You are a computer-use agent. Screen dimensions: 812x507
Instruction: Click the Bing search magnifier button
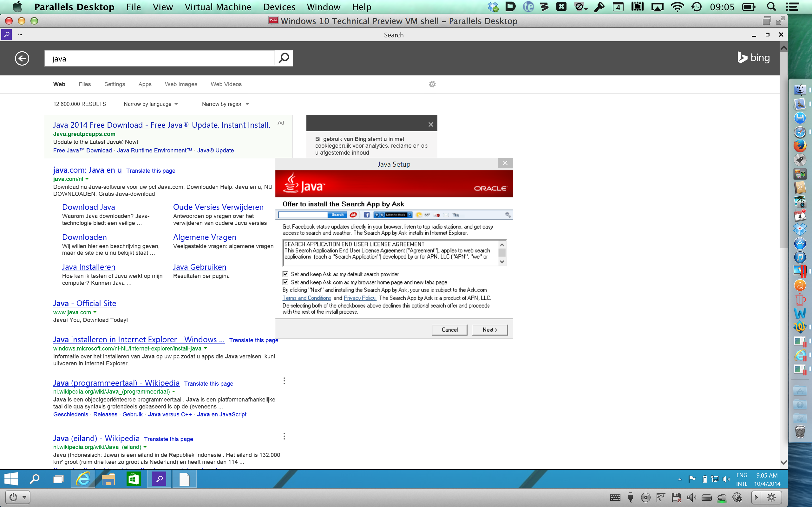(284, 58)
